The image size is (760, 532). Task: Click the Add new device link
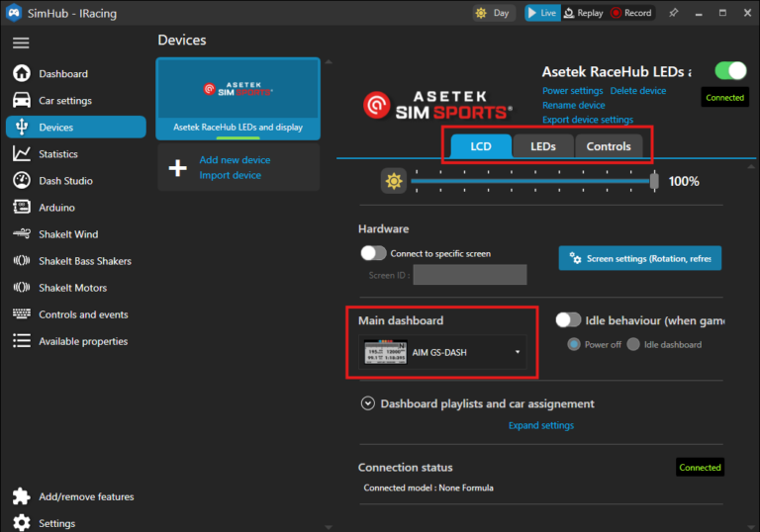click(x=235, y=160)
